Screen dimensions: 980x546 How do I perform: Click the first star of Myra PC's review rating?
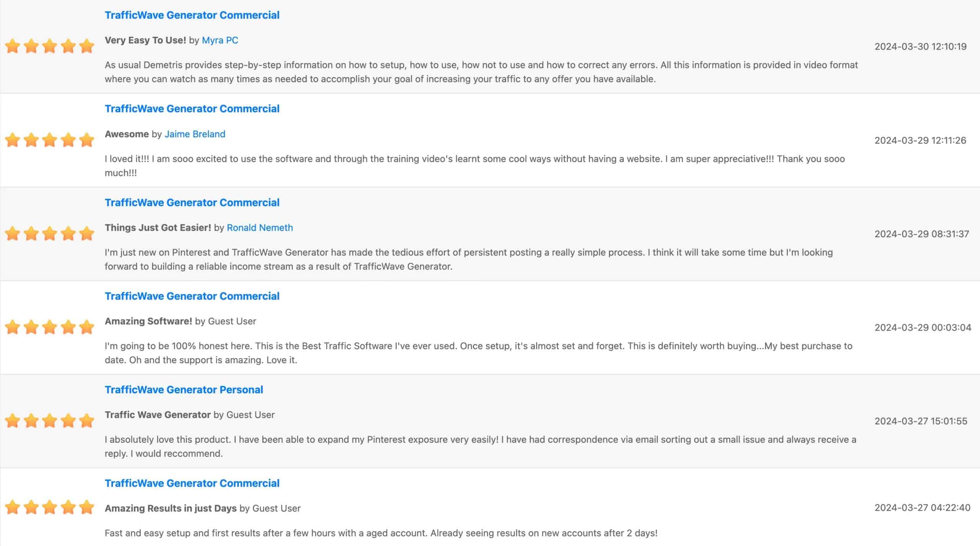(x=13, y=46)
